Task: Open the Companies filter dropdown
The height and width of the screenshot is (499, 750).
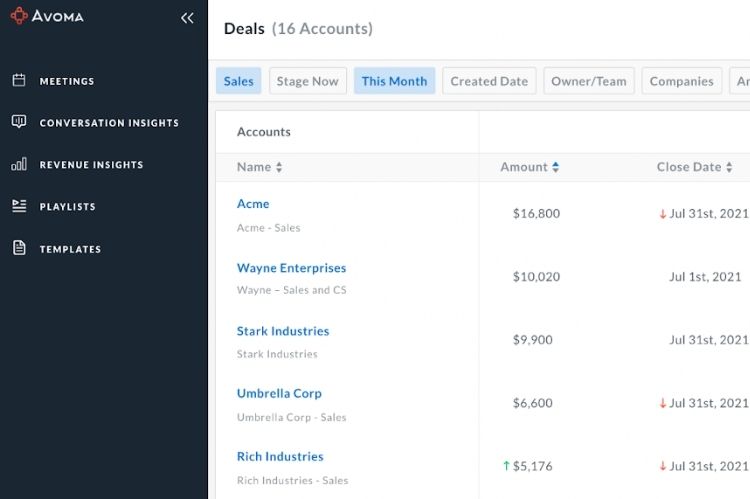Action: pyautogui.click(x=681, y=81)
